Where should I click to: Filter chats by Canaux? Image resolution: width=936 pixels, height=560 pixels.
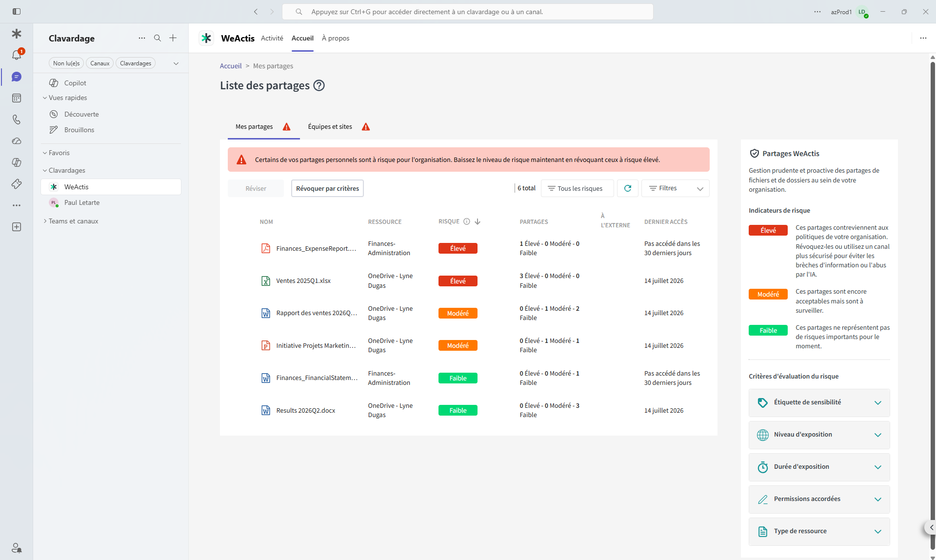100,63
